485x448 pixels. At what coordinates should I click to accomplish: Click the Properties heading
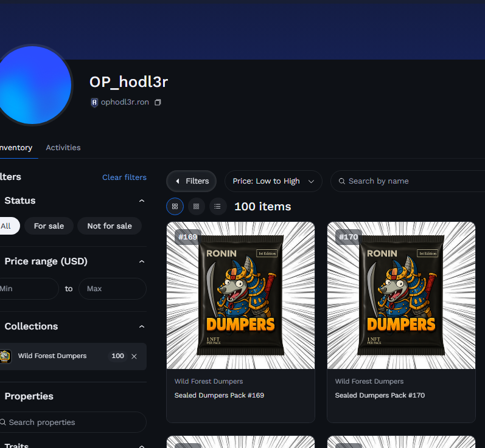pyautogui.click(x=29, y=396)
